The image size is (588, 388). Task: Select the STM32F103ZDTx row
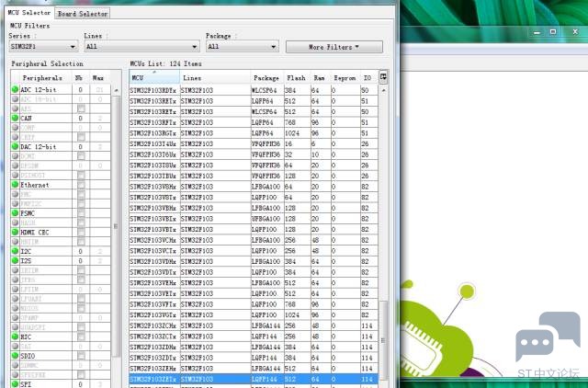(254, 358)
